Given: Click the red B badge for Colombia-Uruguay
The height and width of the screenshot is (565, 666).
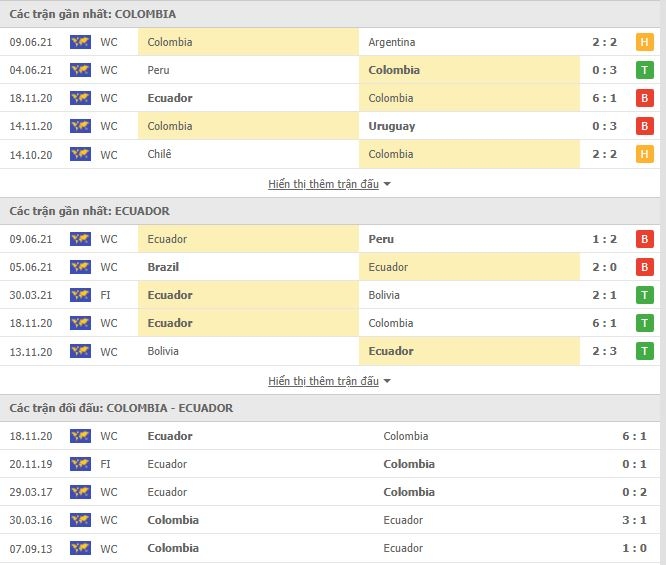Looking at the screenshot, I should point(644,126).
